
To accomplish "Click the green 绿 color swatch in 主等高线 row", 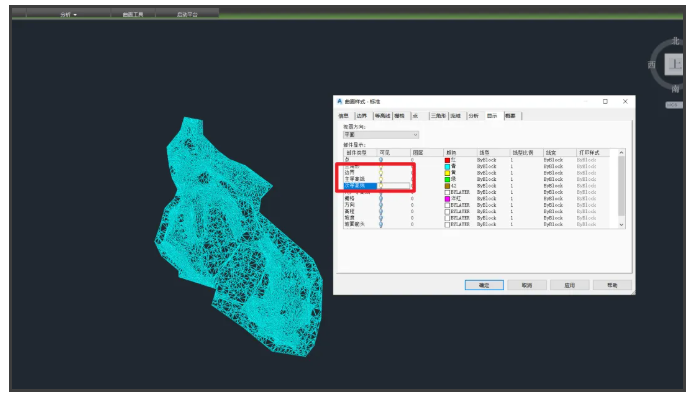I will coord(447,179).
